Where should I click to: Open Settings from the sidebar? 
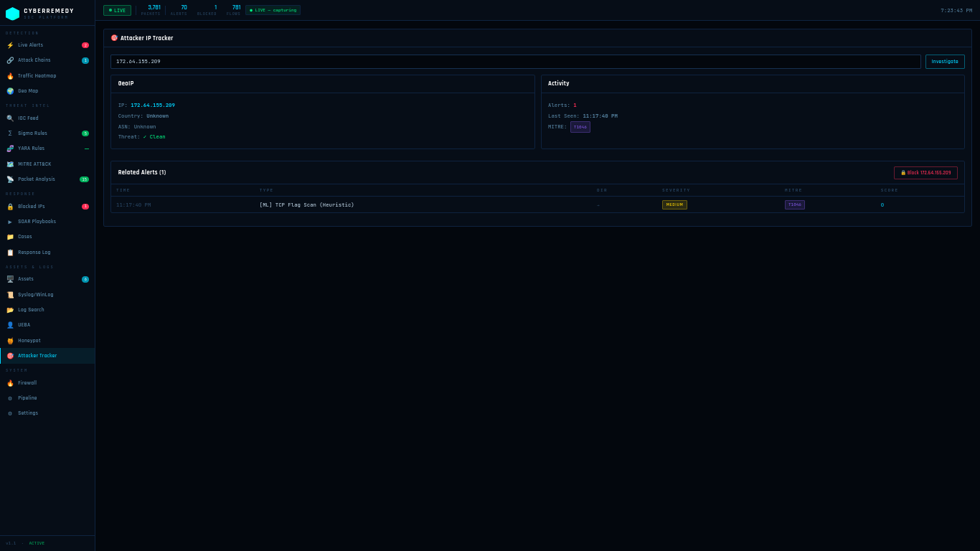[x=47, y=413]
